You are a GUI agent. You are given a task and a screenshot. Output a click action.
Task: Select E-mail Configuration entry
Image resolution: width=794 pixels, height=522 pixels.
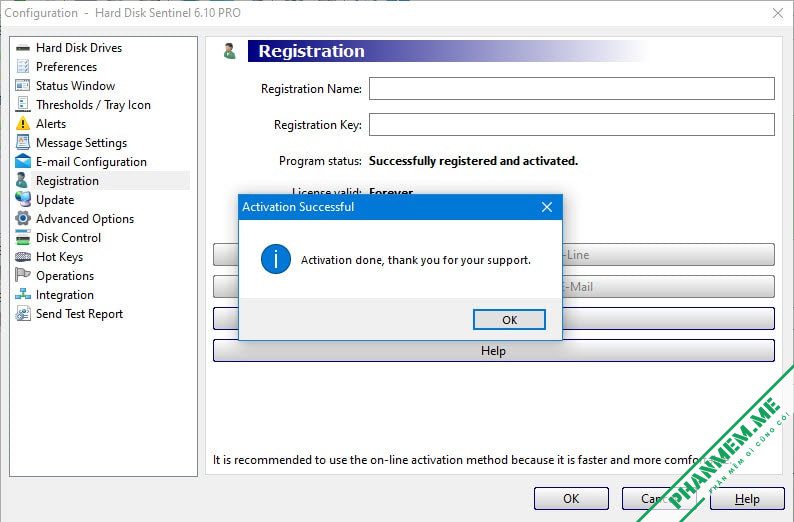pyautogui.click(x=91, y=162)
